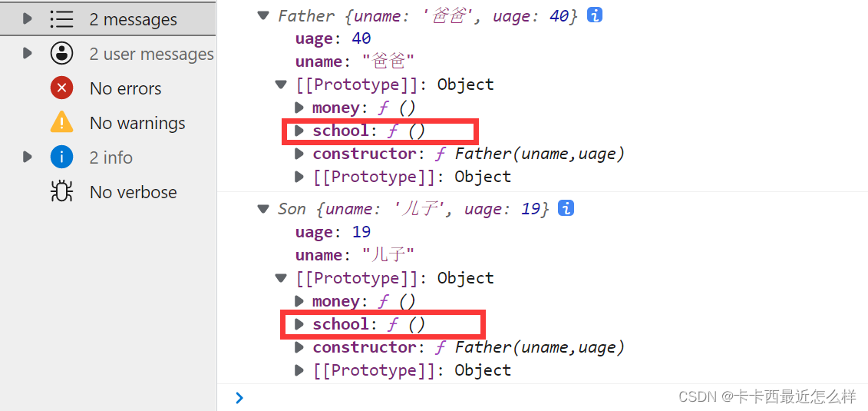Collapse the Son object entry

tap(263, 209)
